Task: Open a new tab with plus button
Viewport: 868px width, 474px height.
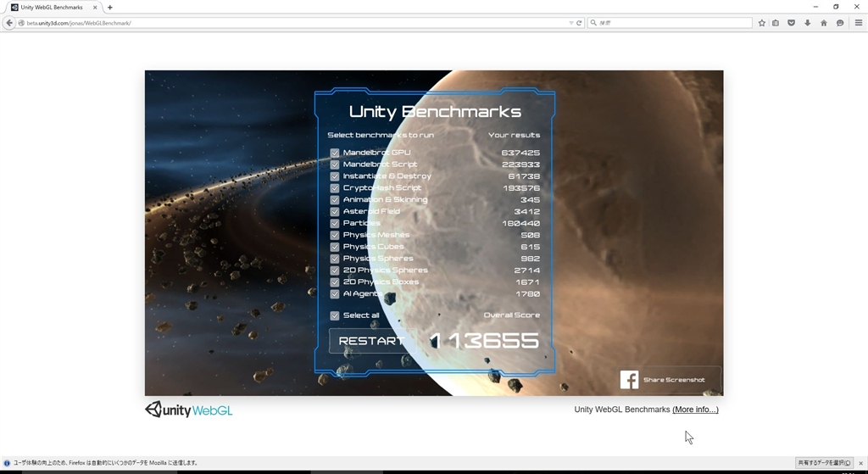Action: [x=109, y=7]
